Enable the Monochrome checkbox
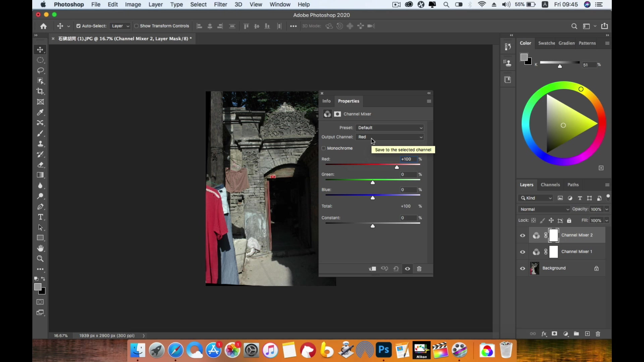Screen dimensions: 644x362 point(324,148)
